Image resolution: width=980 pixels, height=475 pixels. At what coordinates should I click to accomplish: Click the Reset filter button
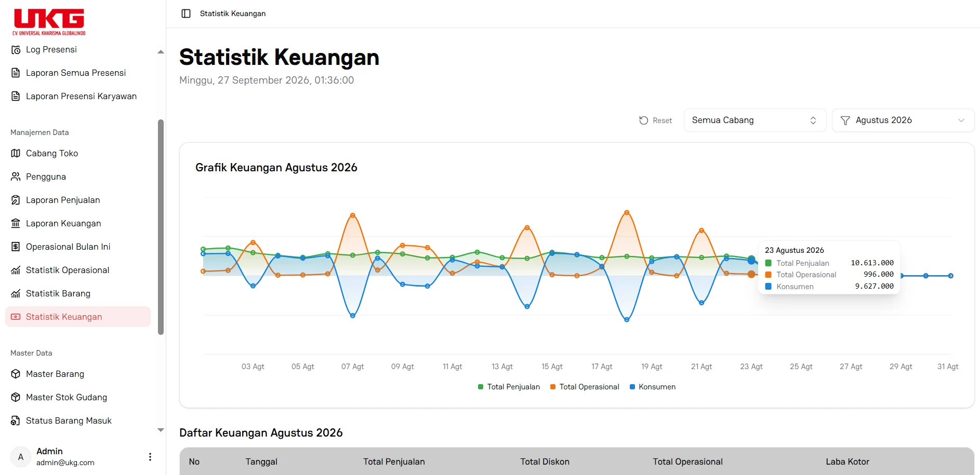pyautogui.click(x=655, y=120)
